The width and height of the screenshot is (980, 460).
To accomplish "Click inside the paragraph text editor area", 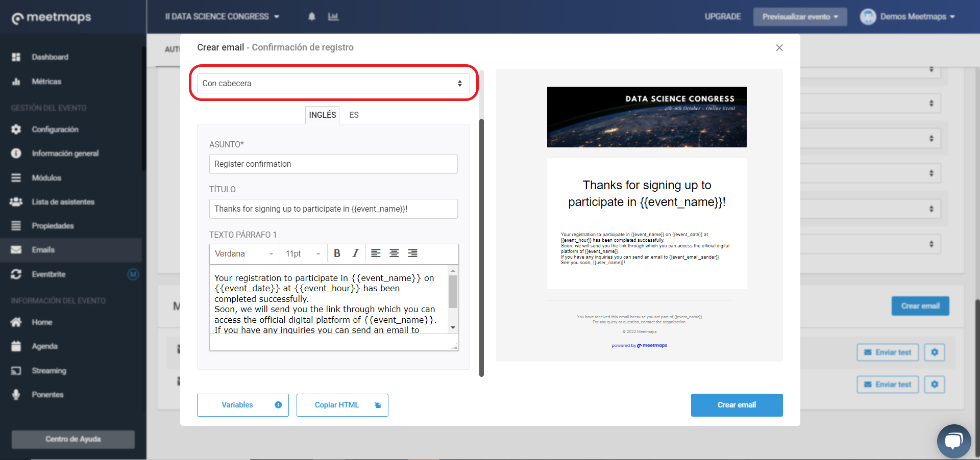I will [328, 299].
